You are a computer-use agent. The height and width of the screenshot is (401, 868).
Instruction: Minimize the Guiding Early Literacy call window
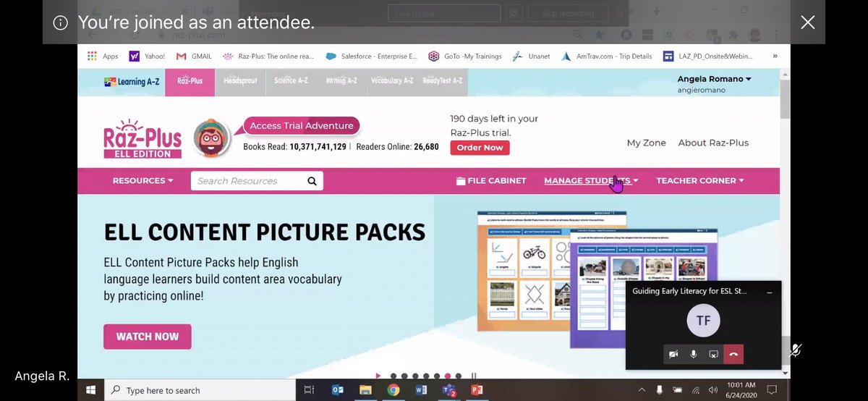(769, 292)
